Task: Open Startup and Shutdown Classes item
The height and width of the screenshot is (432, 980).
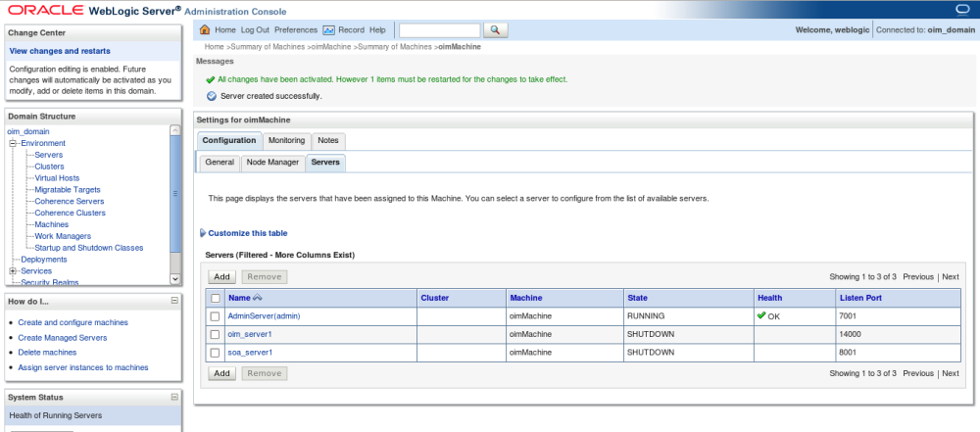Action: pyautogui.click(x=89, y=248)
